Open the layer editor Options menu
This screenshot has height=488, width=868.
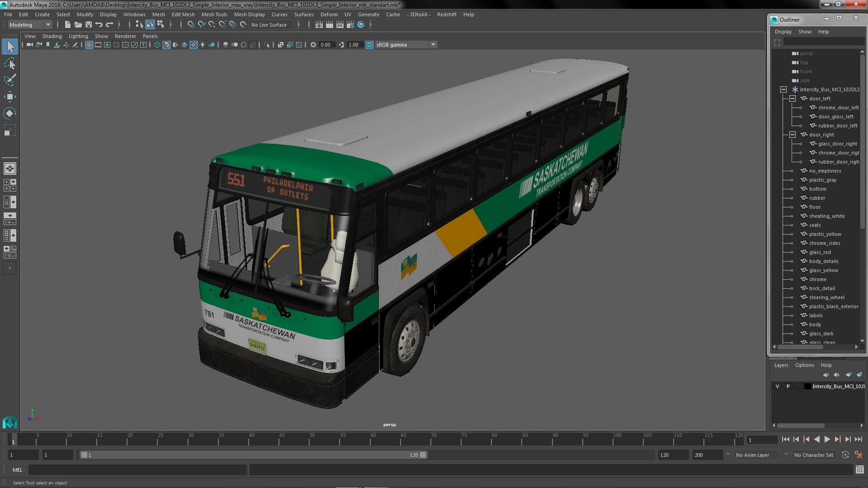805,365
